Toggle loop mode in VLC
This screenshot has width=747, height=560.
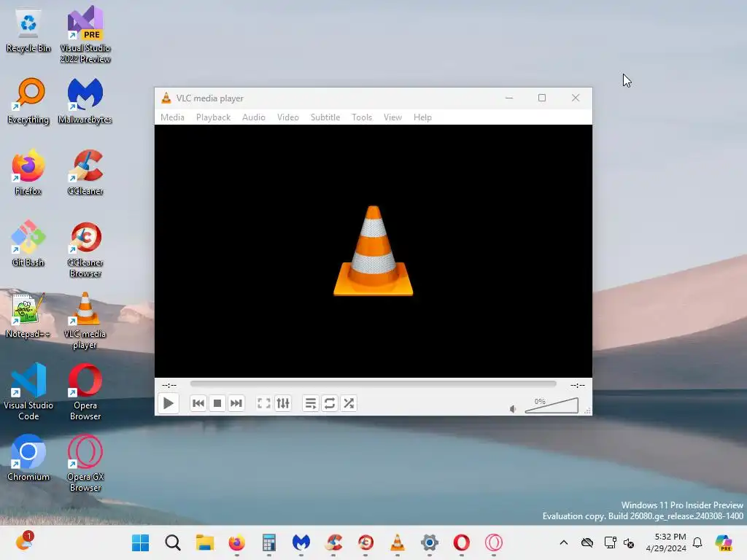point(330,403)
